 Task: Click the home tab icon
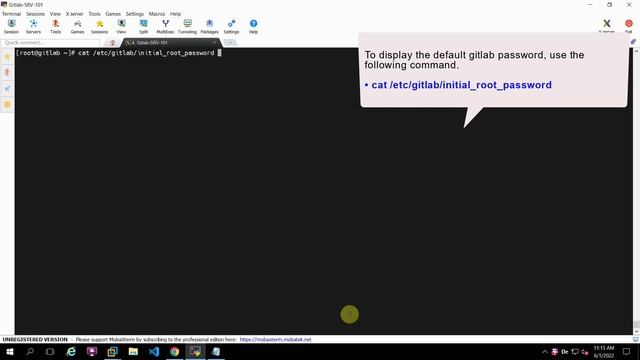click(113, 43)
